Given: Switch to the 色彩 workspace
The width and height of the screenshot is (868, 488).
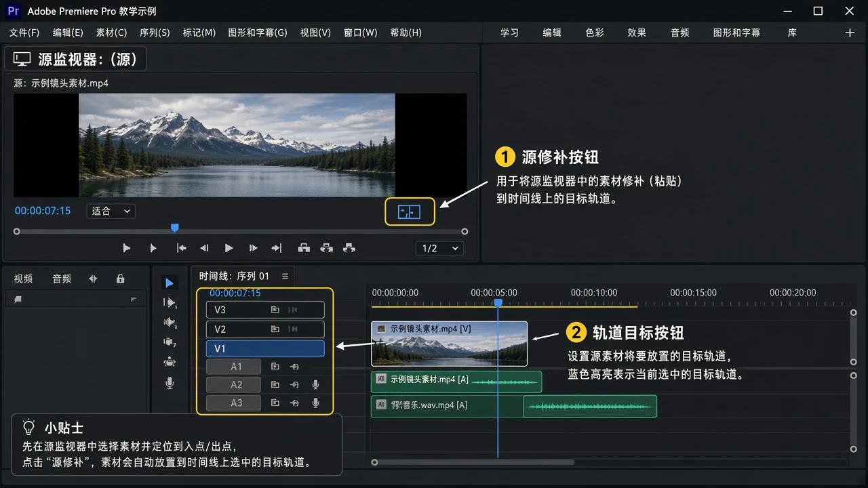Looking at the screenshot, I should point(595,33).
